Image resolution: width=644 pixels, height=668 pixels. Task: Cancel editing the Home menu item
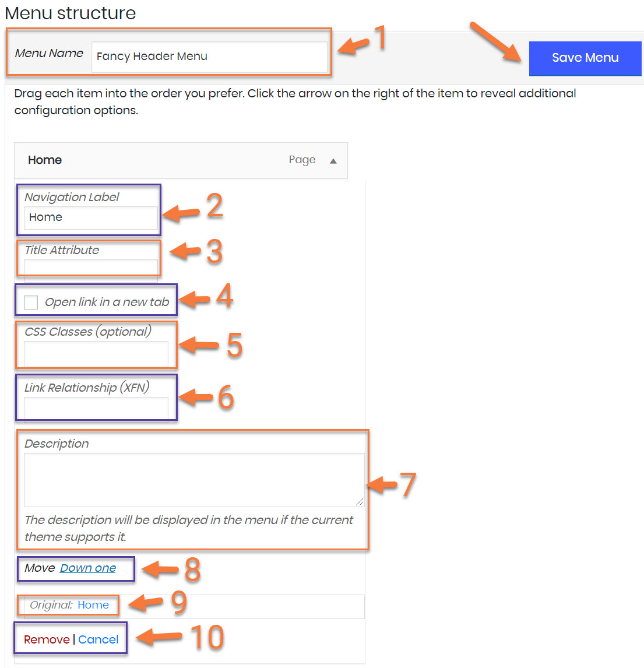(98, 639)
